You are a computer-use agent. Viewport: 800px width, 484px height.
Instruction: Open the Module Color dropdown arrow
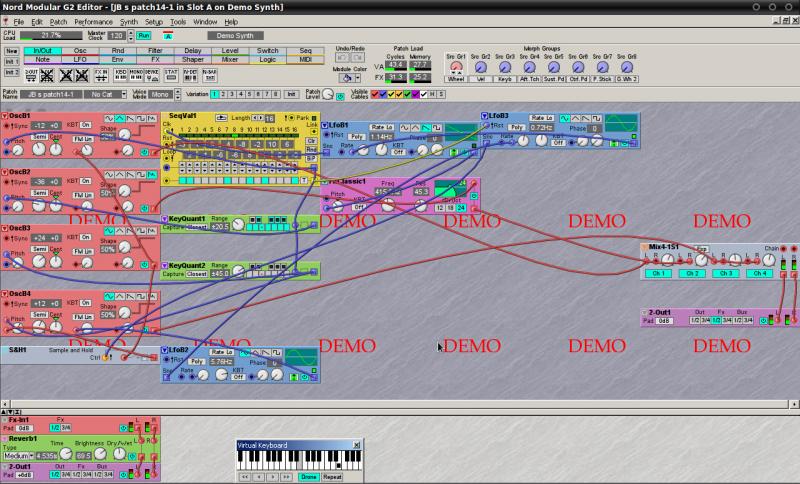tap(358, 78)
